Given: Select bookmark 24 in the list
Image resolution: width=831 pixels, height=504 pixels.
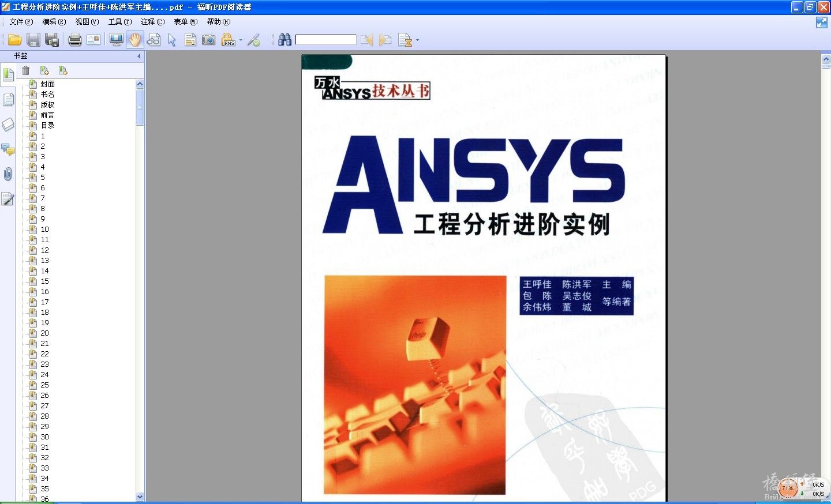Looking at the screenshot, I should (x=45, y=375).
